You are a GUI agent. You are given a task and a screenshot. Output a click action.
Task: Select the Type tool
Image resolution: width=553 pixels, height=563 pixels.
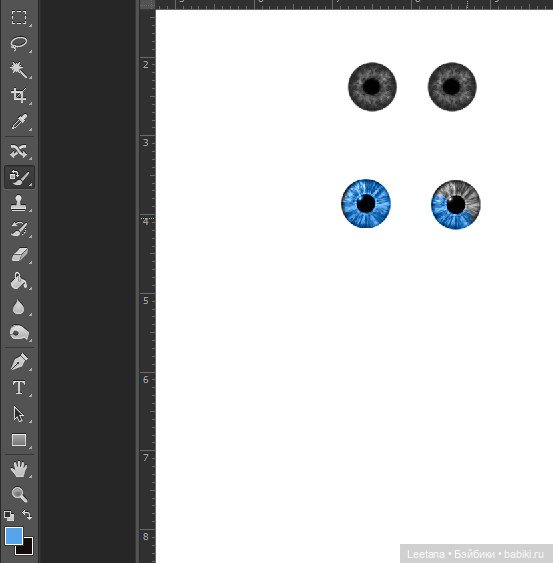19,388
